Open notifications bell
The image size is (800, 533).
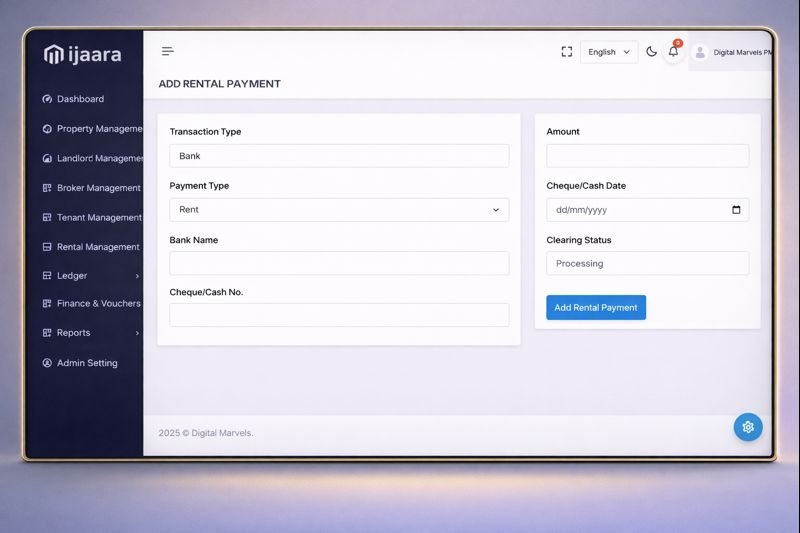click(x=673, y=52)
